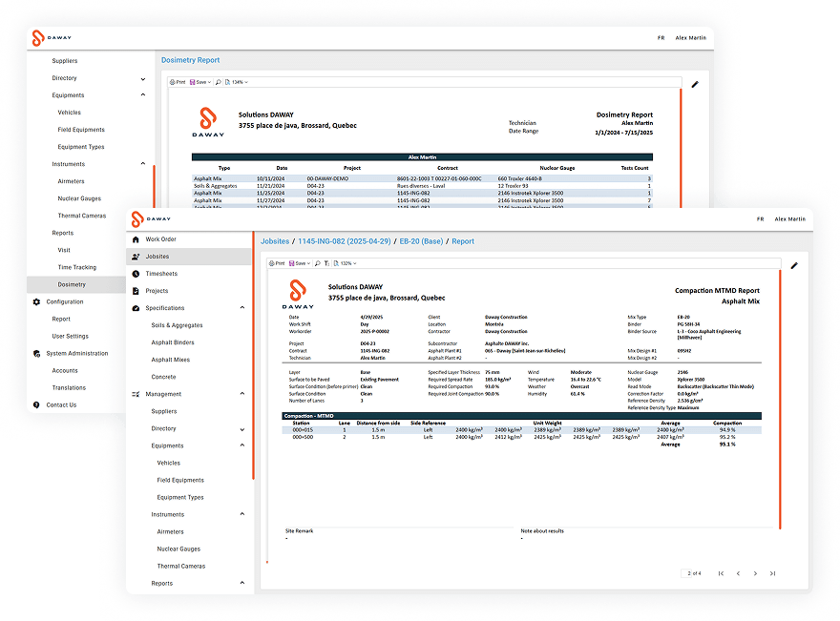This screenshot has height=621, width=840.
Task: Click the search magnifier in Compaction report toolbar
Action: [x=319, y=263]
